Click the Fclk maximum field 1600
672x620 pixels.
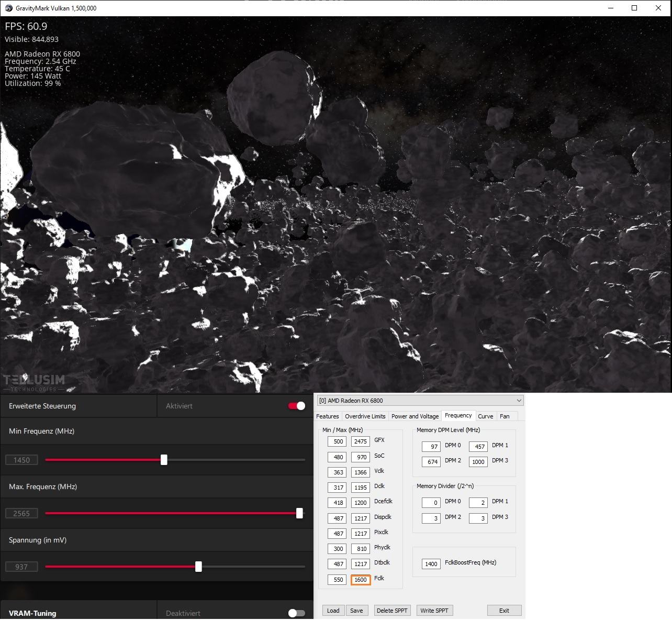click(360, 580)
